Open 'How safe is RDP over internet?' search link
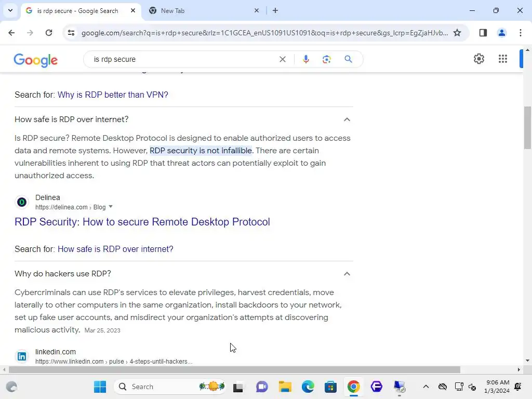 point(115,249)
